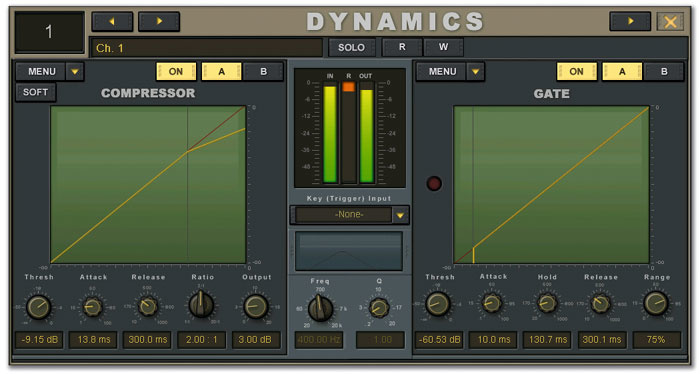Click the compressor 300.0 ms release field

point(148,340)
